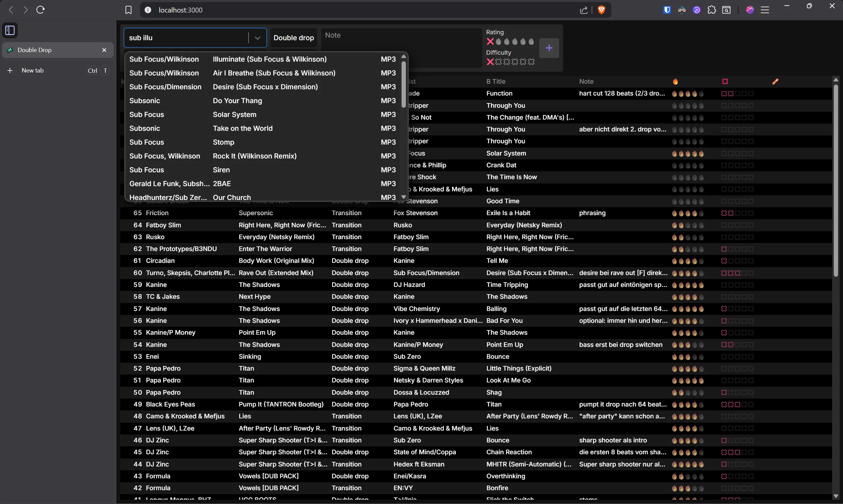This screenshot has height=504, width=843.
Task: Click the pink difficulty column header icon
Action: pyautogui.click(x=725, y=81)
